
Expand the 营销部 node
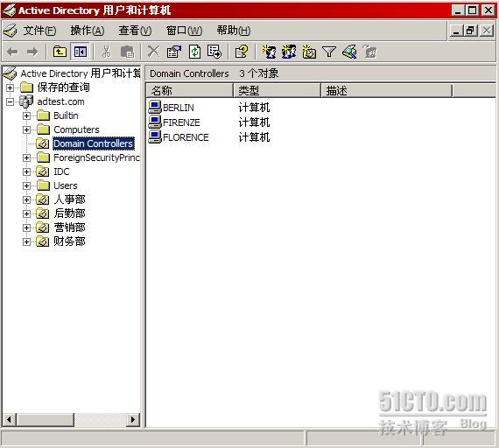(27, 227)
